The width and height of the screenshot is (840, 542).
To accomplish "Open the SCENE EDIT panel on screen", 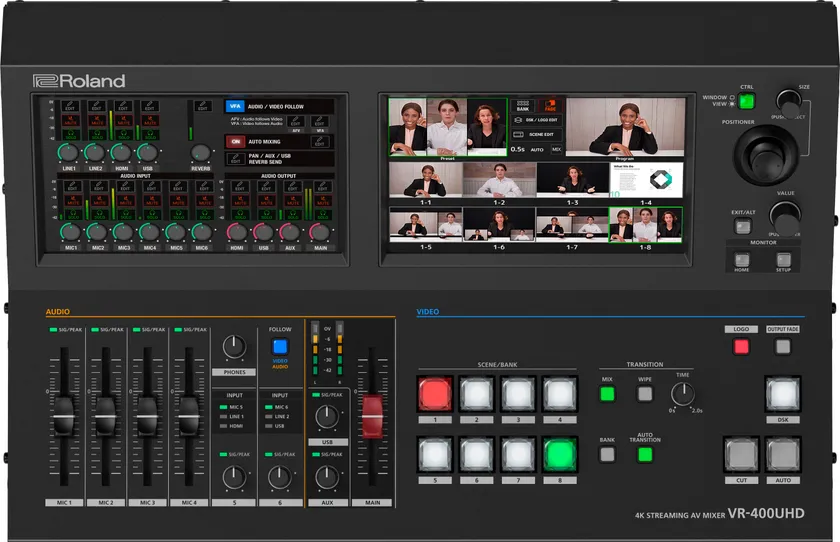I will (x=539, y=133).
